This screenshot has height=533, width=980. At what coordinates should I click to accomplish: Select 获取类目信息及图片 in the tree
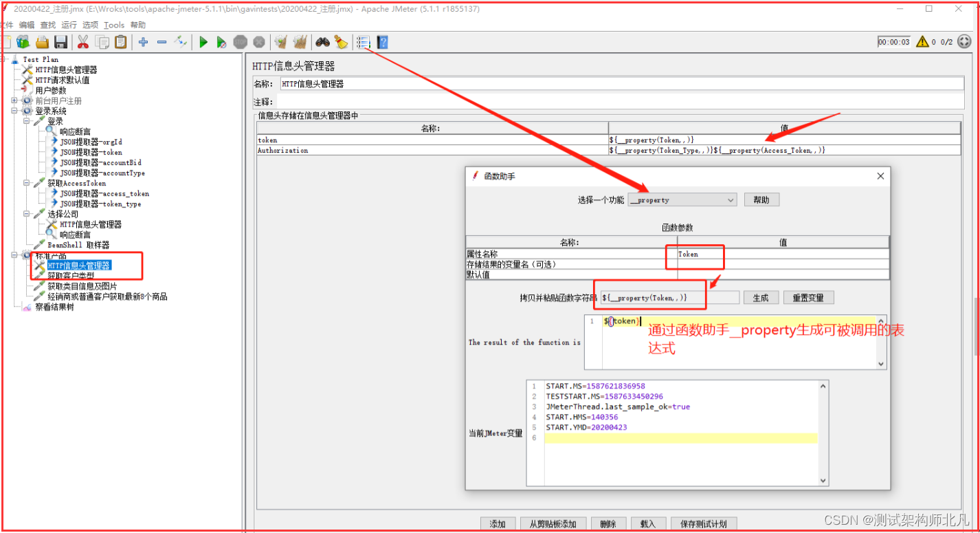(x=82, y=286)
